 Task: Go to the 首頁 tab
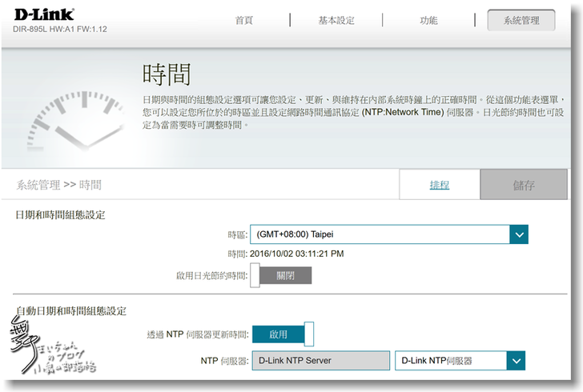[x=243, y=21]
